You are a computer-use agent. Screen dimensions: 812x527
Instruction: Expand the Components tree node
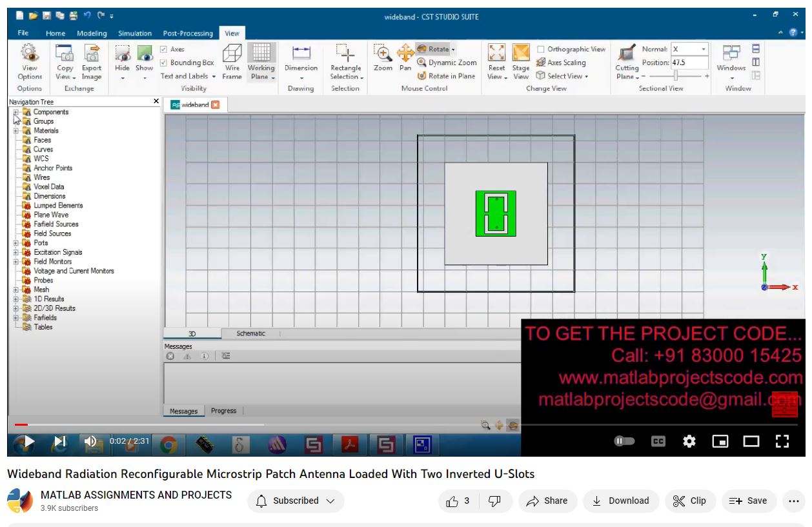[x=16, y=112]
